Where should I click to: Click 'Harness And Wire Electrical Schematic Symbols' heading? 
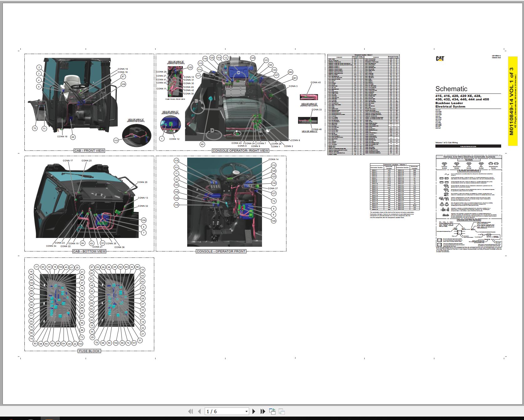click(469, 157)
